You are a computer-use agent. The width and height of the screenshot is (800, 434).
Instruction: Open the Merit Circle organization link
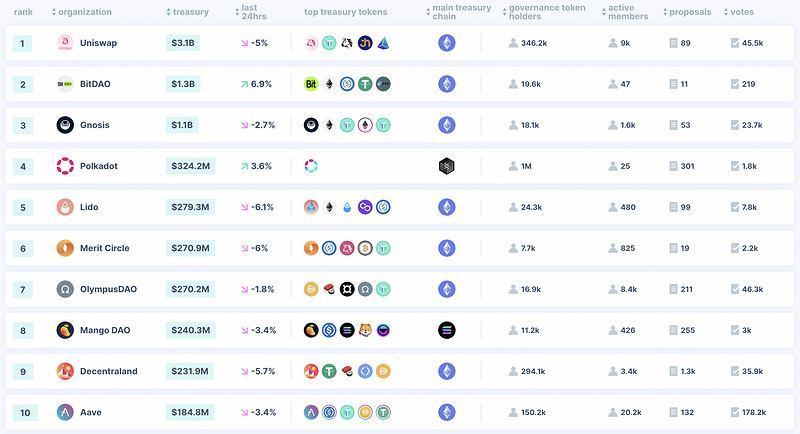point(105,248)
